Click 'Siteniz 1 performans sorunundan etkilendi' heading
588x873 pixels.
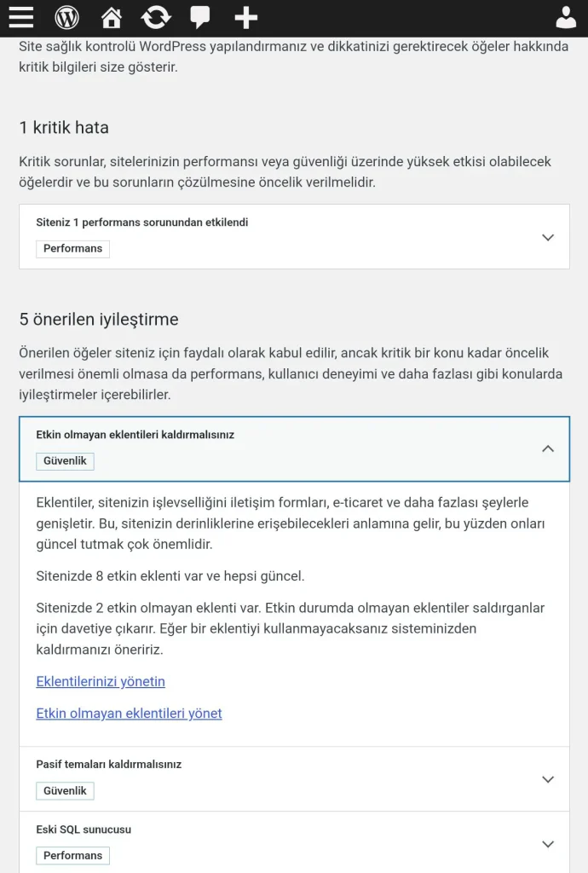point(142,223)
